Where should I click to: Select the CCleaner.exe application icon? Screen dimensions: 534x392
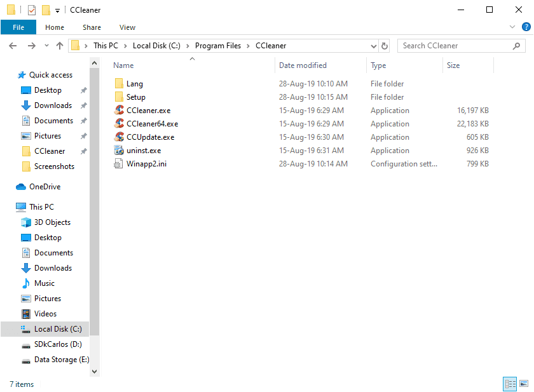(119, 110)
